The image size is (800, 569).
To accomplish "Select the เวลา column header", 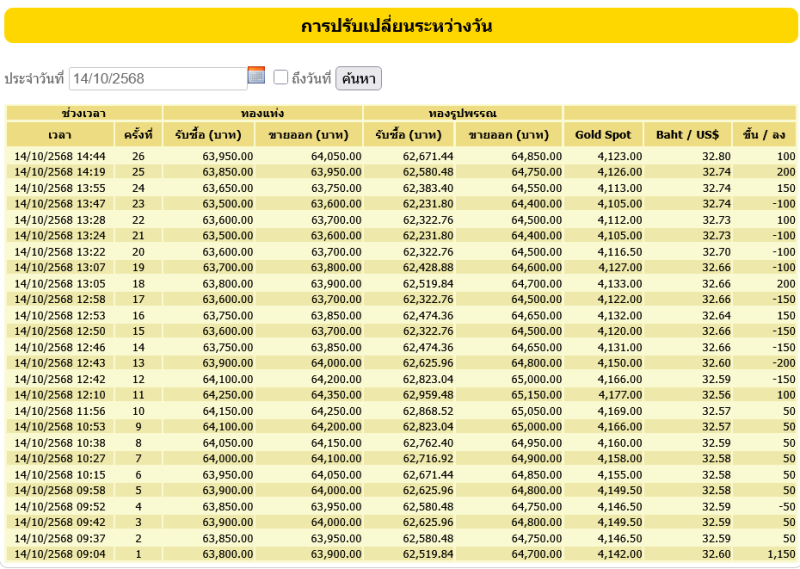I will [59, 135].
